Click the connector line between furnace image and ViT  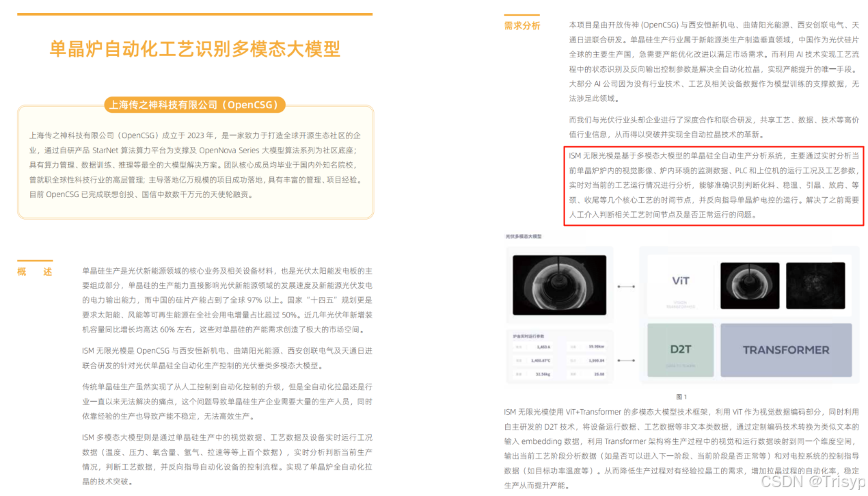[x=626, y=287]
